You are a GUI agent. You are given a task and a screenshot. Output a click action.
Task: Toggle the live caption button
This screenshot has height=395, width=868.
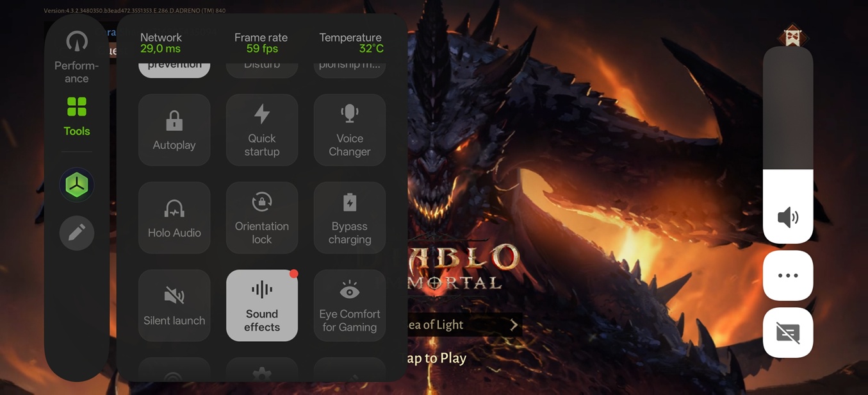point(787,333)
